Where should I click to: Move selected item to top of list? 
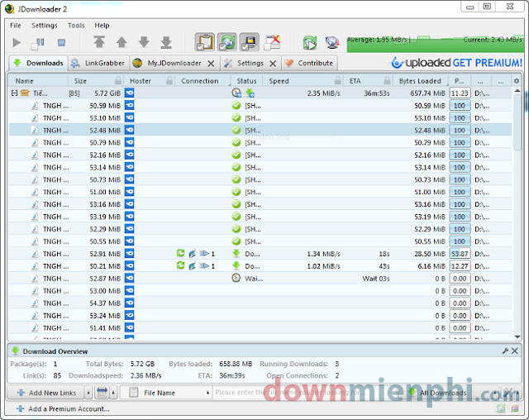pos(99,42)
